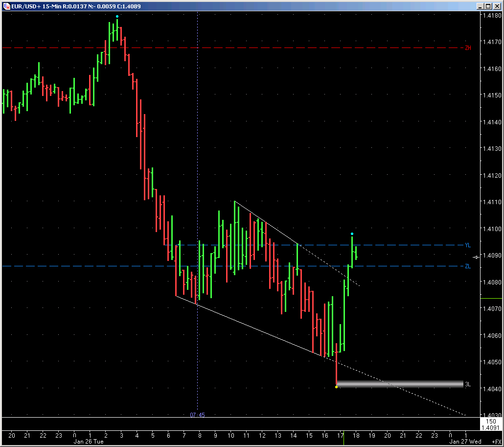Screen dimensions: 504x447
Task: Click the chart application icon in title bar
Action: tap(6, 6)
